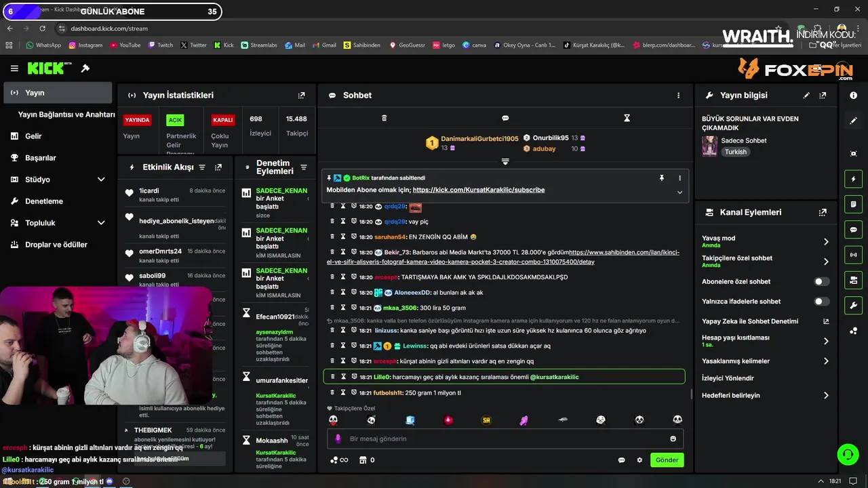Click the browser address bar dashboard.kick.com/stream
Image resolution: width=868 pixels, height=488 pixels.
(109, 28)
